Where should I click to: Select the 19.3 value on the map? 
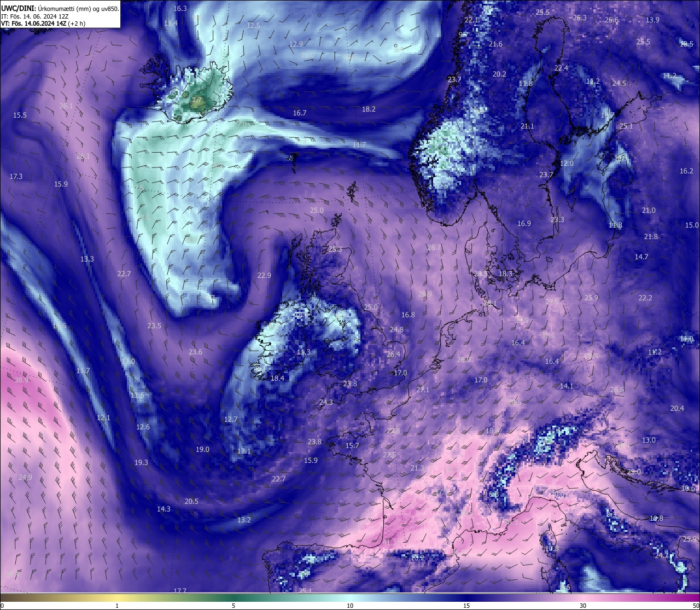[141, 463]
